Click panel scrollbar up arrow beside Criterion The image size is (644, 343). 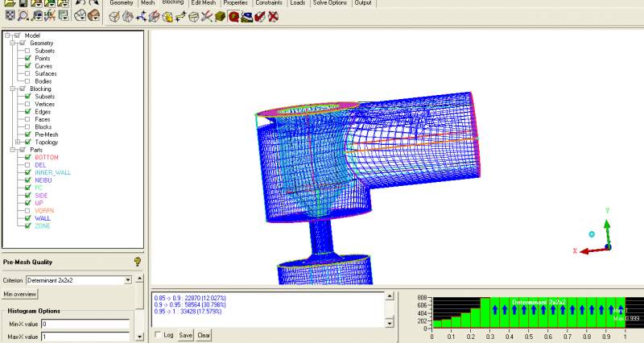coord(139,279)
